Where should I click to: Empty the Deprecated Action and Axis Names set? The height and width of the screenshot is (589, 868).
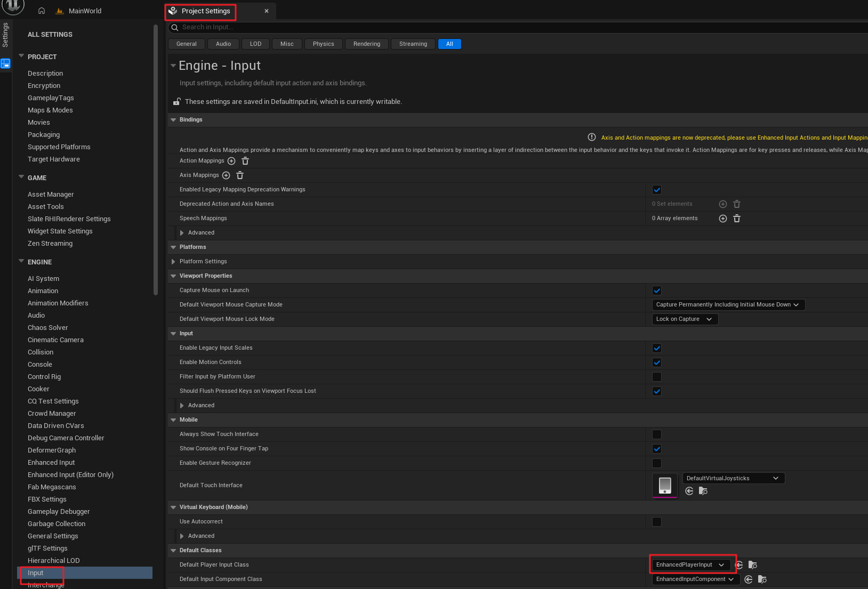(x=737, y=204)
